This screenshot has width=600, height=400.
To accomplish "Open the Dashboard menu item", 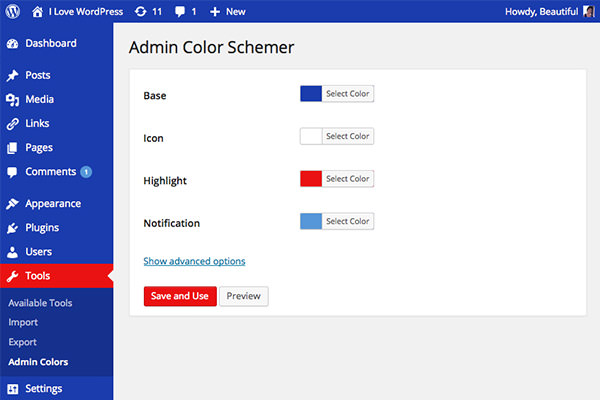I will [51, 43].
